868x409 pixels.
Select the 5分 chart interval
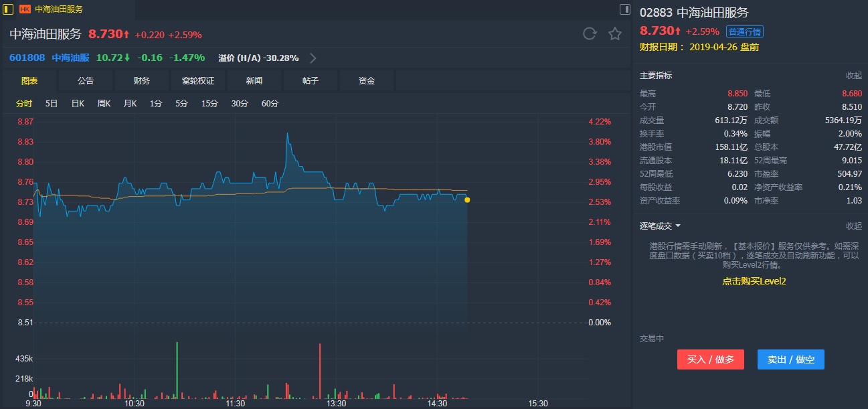tap(181, 104)
